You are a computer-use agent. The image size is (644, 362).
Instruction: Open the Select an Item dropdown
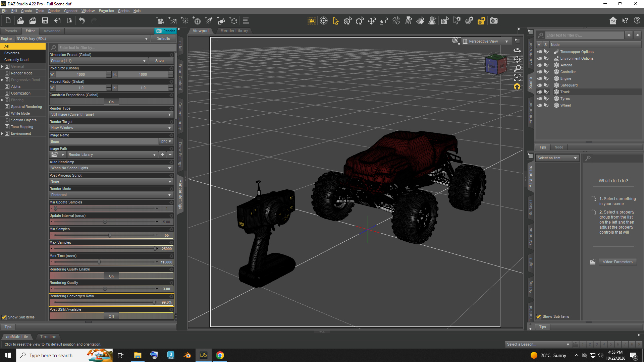[x=557, y=158]
